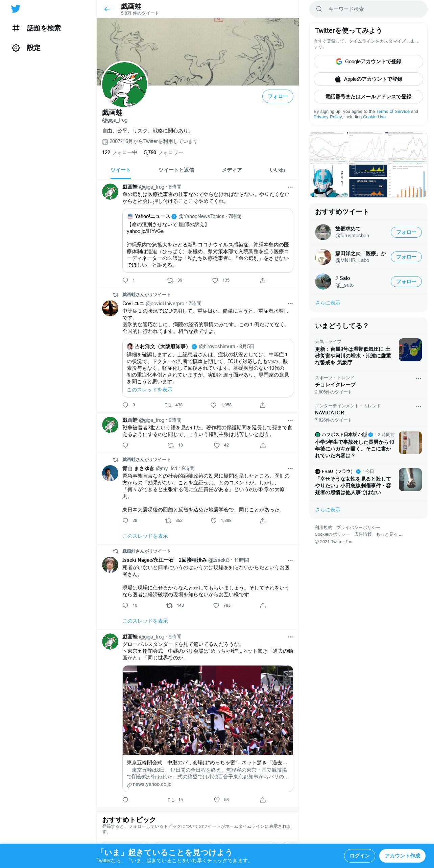Expand もっと見る footer links

pos(389,534)
